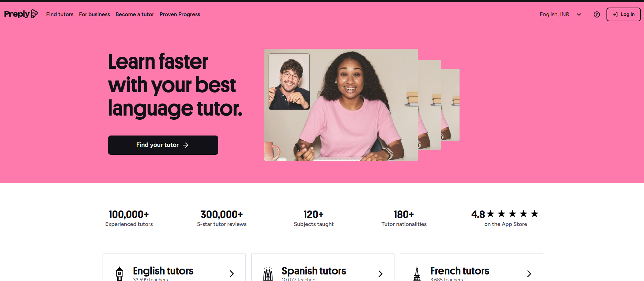The image size is (644, 281).
Task: Click the login arrow icon
Action: (615, 14)
